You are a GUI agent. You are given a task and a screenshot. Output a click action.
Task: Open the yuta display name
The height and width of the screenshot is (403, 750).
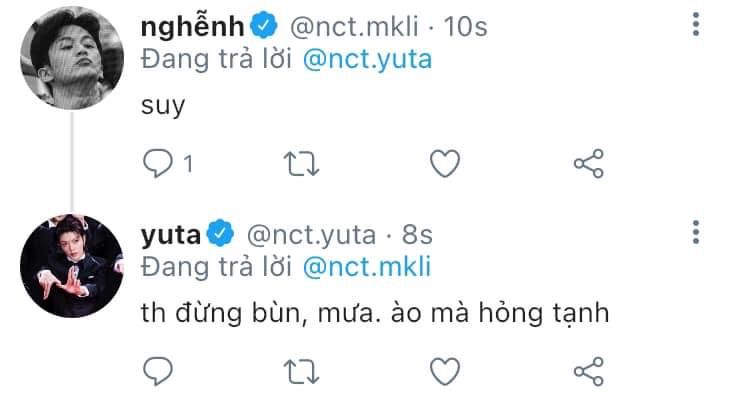(x=172, y=235)
